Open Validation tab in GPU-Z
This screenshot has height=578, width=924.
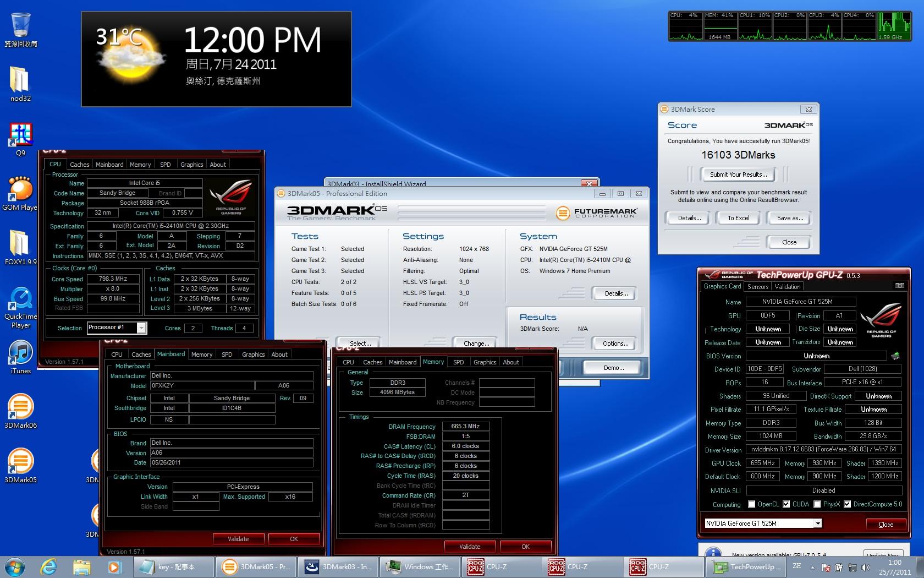(x=788, y=287)
